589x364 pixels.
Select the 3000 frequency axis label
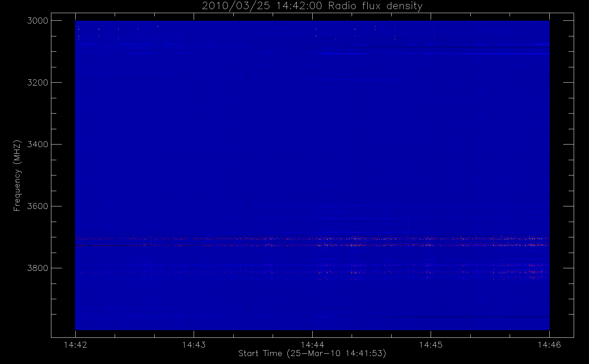38,21
